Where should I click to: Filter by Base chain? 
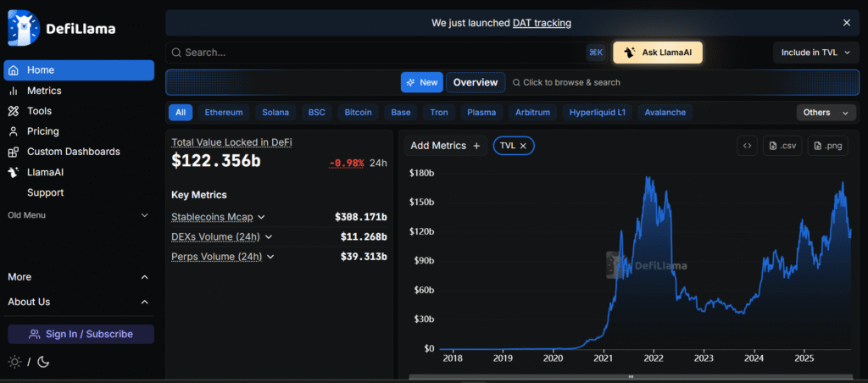[401, 113]
